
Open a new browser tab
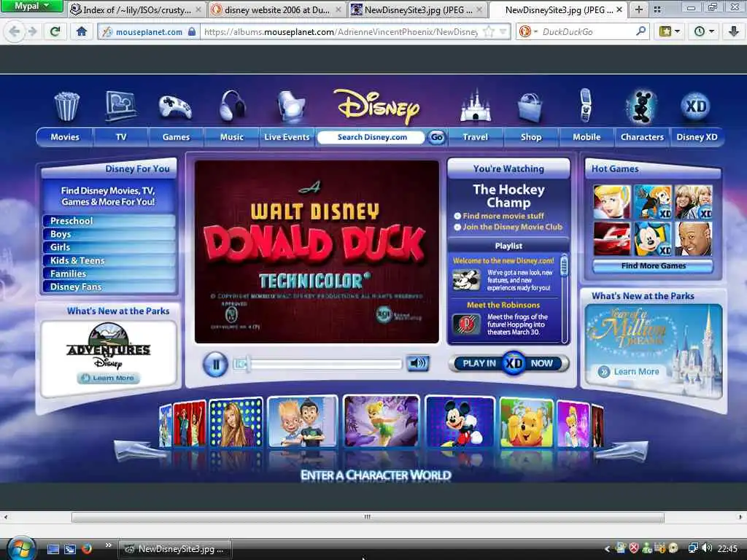click(639, 9)
